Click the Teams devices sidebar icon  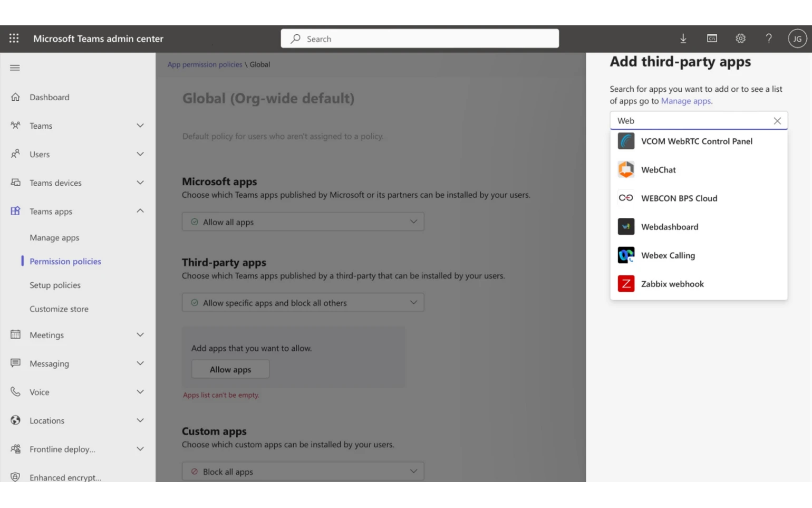(x=15, y=182)
